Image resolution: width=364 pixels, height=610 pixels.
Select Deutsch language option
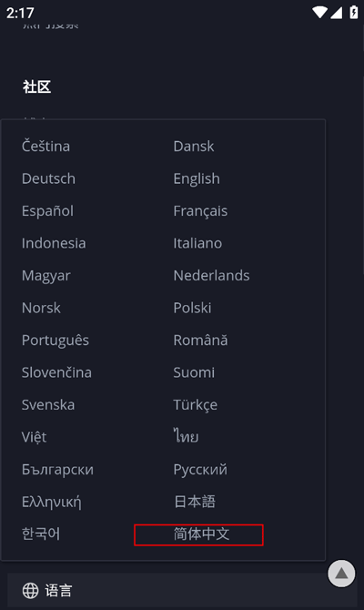point(48,178)
